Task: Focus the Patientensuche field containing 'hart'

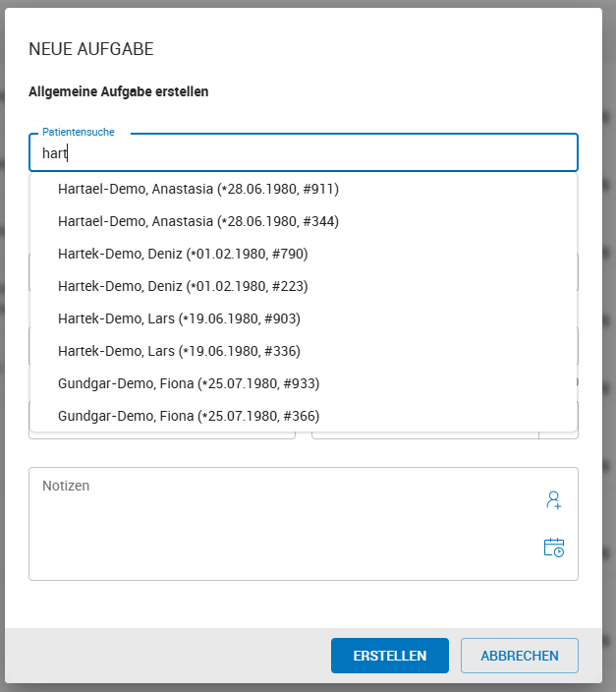Action: [305, 153]
